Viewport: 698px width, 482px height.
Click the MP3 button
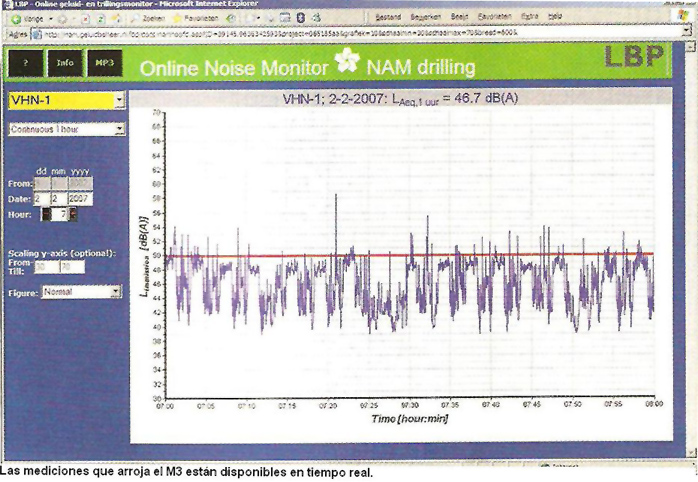[105, 63]
